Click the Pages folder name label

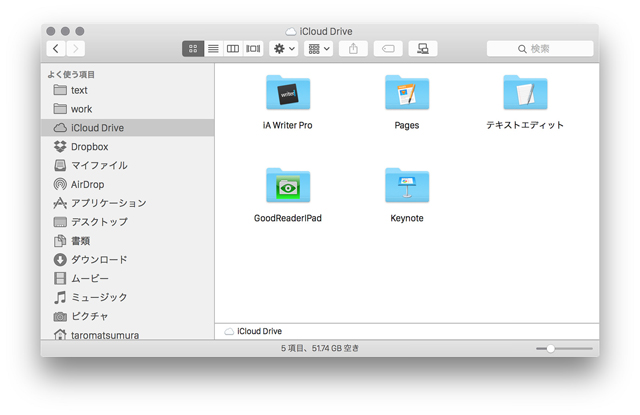[407, 125]
